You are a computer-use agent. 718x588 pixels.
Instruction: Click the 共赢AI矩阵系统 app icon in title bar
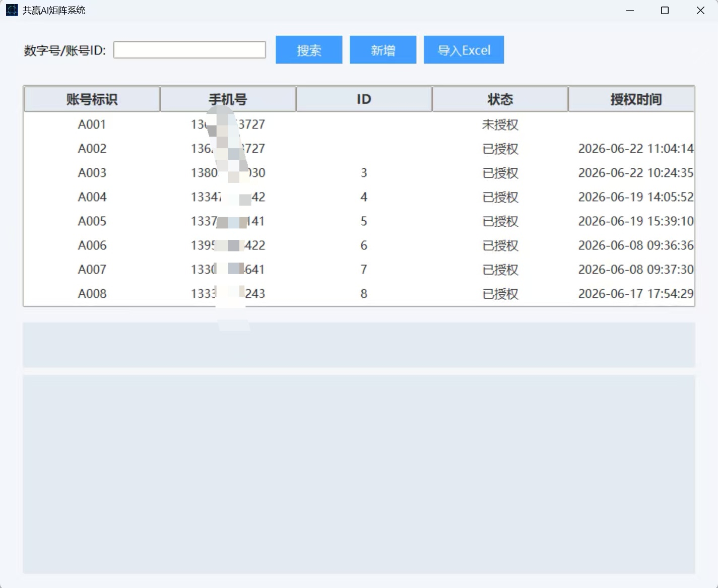click(x=12, y=10)
